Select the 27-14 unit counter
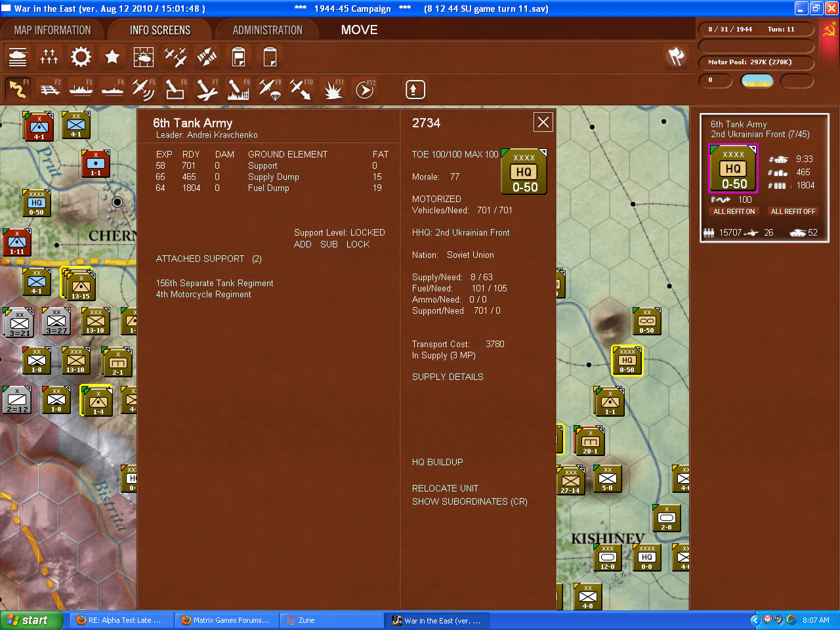The height and width of the screenshot is (630, 840). click(570, 480)
